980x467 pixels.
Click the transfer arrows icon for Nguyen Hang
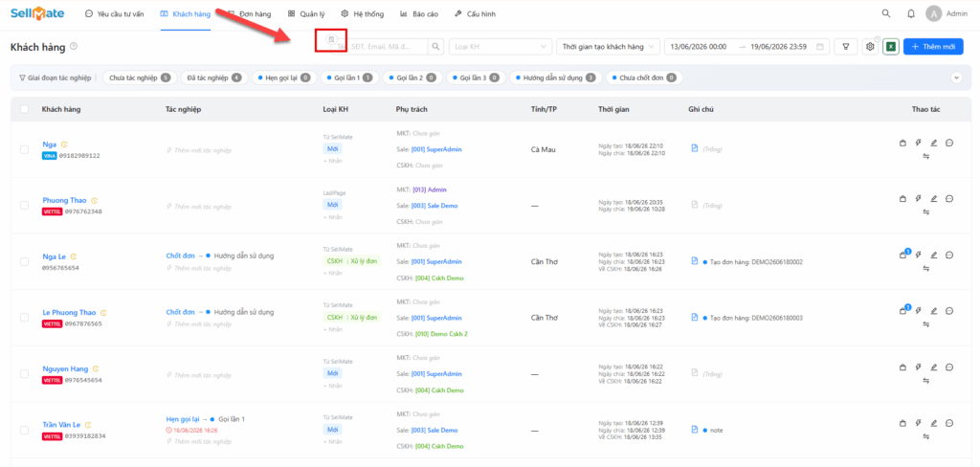[926, 381]
